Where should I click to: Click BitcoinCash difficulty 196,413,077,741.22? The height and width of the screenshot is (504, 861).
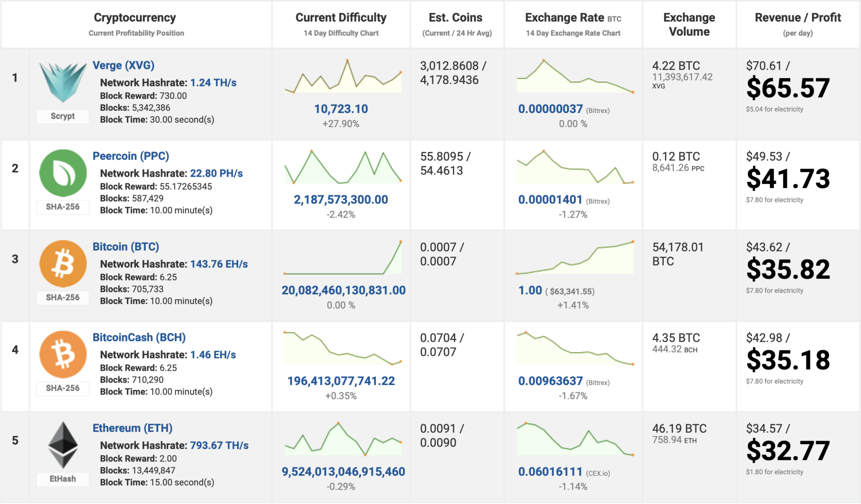point(341,381)
